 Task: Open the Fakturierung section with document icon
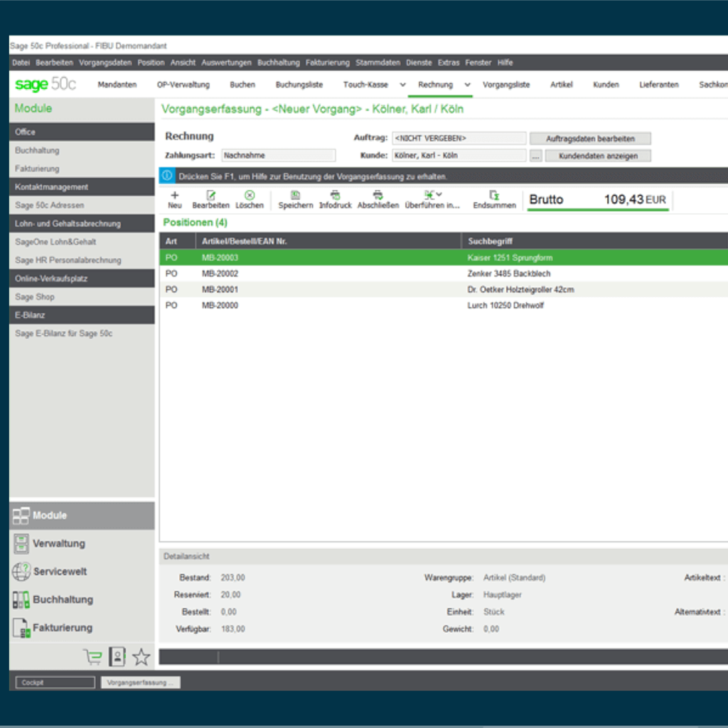coord(82,628)
